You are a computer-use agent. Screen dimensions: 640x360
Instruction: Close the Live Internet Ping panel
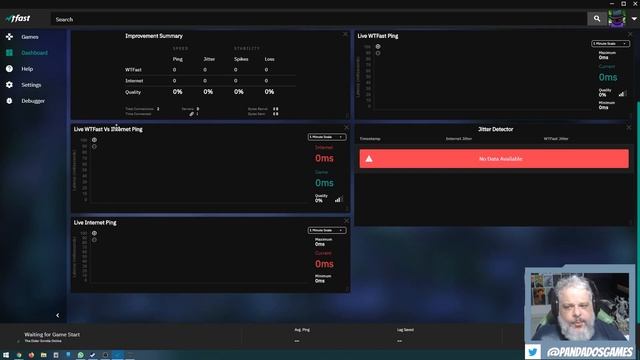point(346,221)
